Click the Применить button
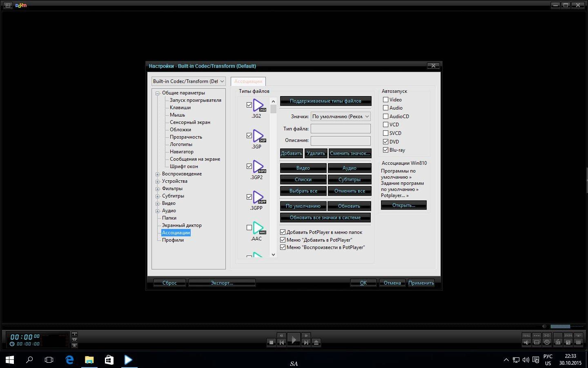The width and height of the screenshot is (588, 368). pos(421,283)
